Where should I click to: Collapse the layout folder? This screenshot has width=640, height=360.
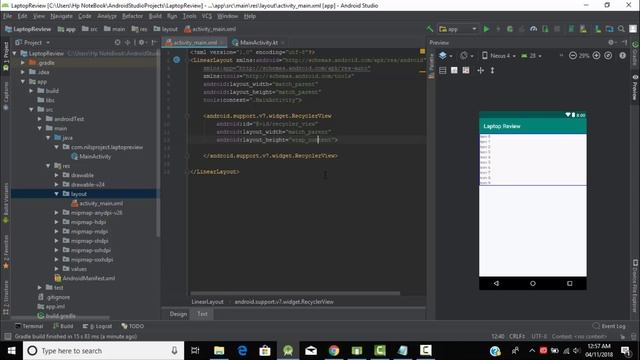tap(57, 194)
